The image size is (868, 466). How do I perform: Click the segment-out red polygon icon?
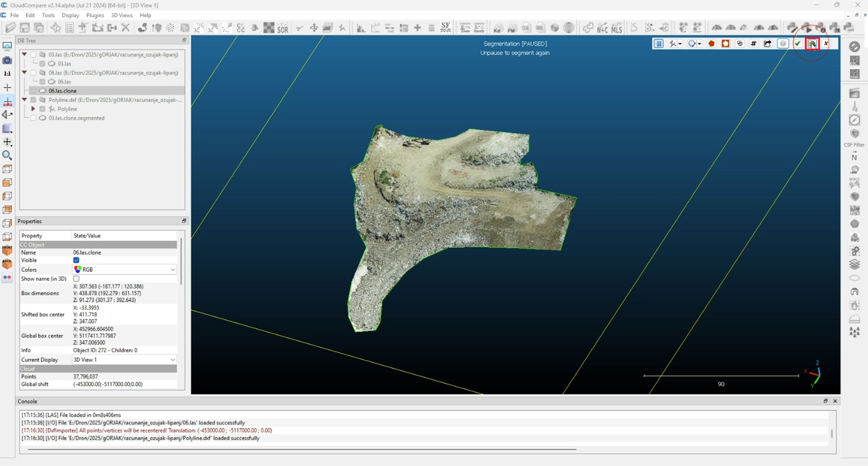[725, 43]
